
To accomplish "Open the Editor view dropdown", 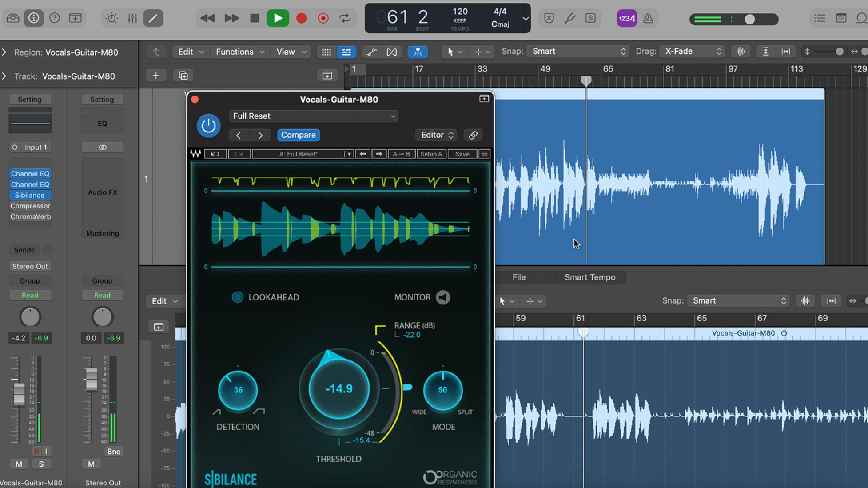I will tap(437, 135).
